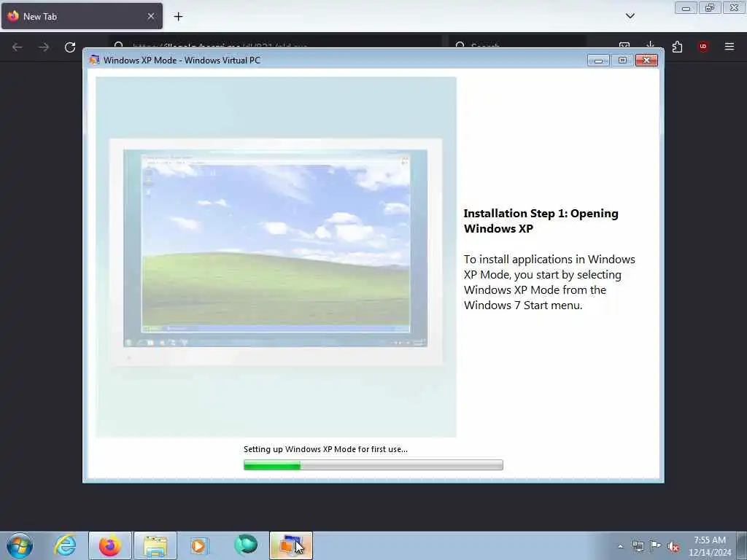The height and width of the screenshot is (560, 747).
Task: Click the muted volume tray icon
Action: [673, 547]
